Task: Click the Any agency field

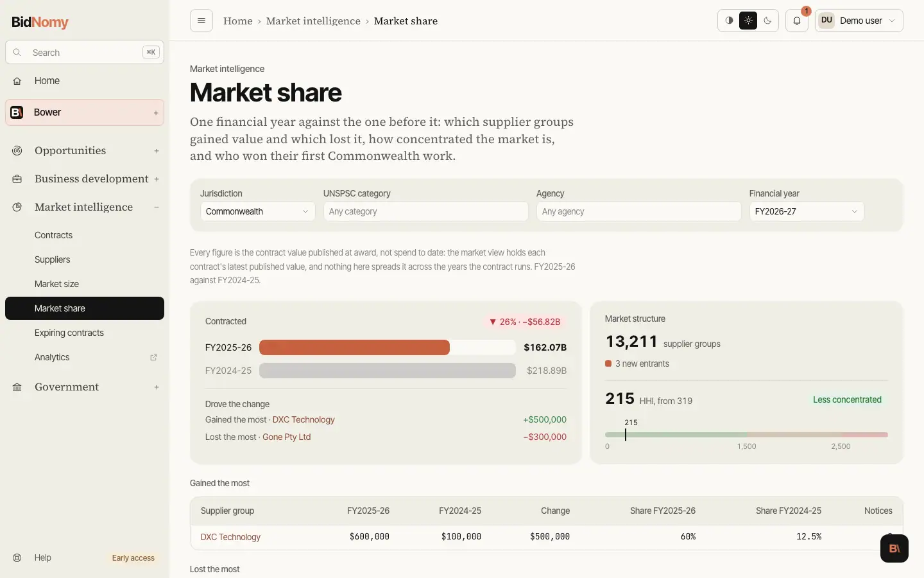Action: pyautogui.click(x=639, y=211)
